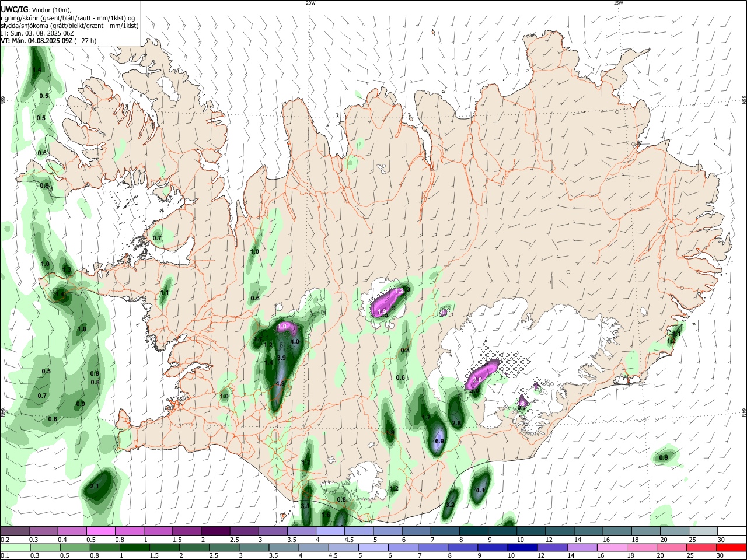Image resolution: width=747 pixels, height=560 pixels.
Task: Click the light grey 25–30 snow swatch
Action: pos(703,531)
